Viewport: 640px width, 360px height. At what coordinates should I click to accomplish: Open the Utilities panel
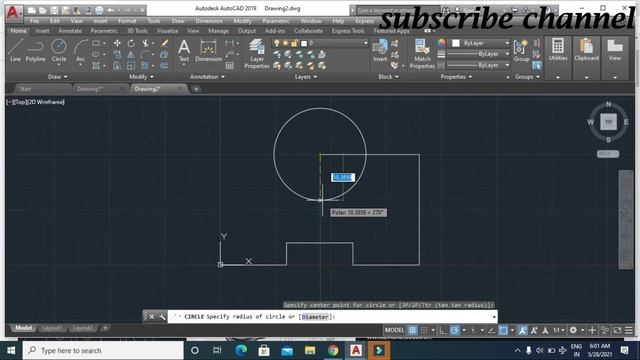click(558, 50)
